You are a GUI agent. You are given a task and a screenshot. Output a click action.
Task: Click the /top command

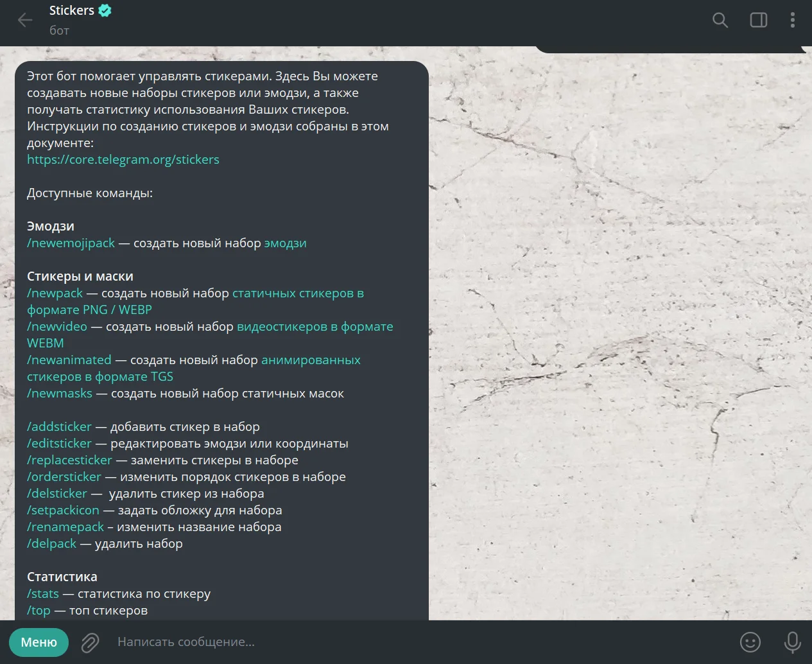[39, 610]
